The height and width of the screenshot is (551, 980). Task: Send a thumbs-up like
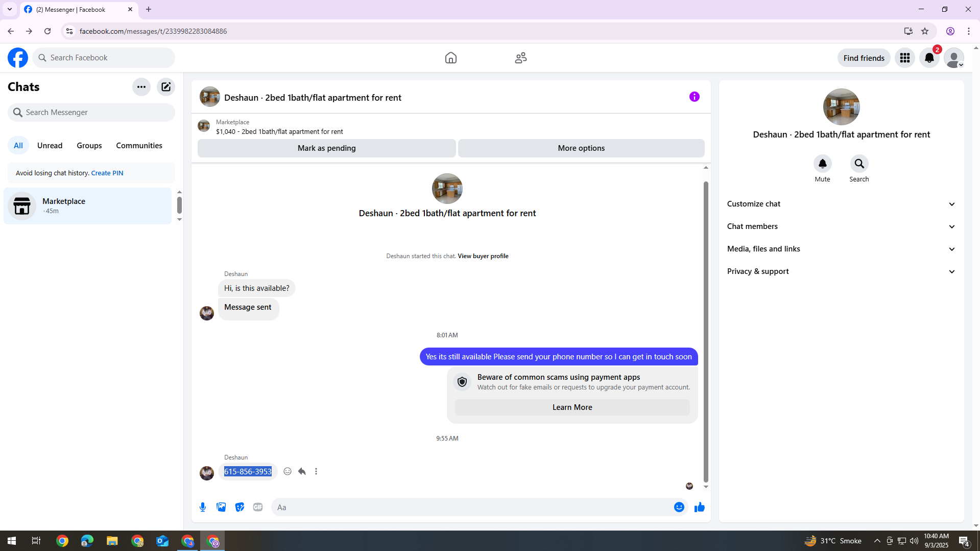point(700,507)
